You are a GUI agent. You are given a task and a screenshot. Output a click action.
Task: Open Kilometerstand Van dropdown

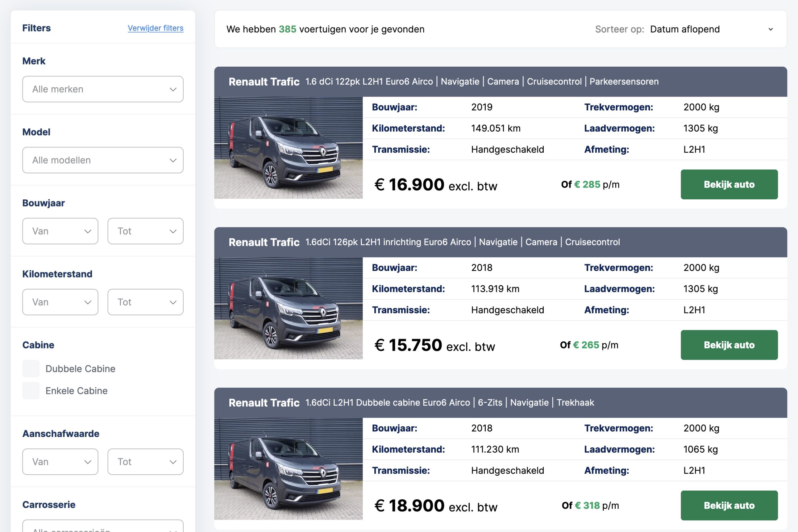60,302
